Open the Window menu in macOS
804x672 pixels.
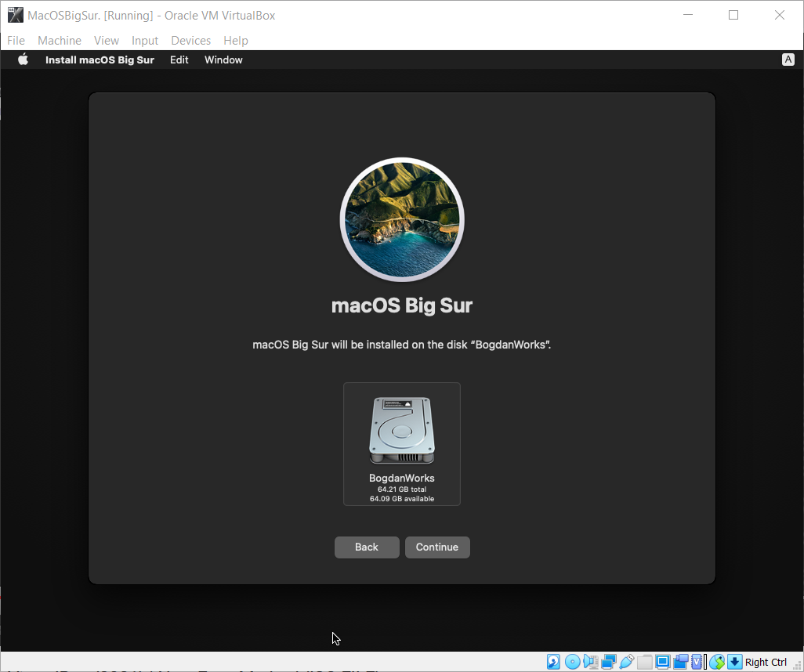tap(223, 60)
